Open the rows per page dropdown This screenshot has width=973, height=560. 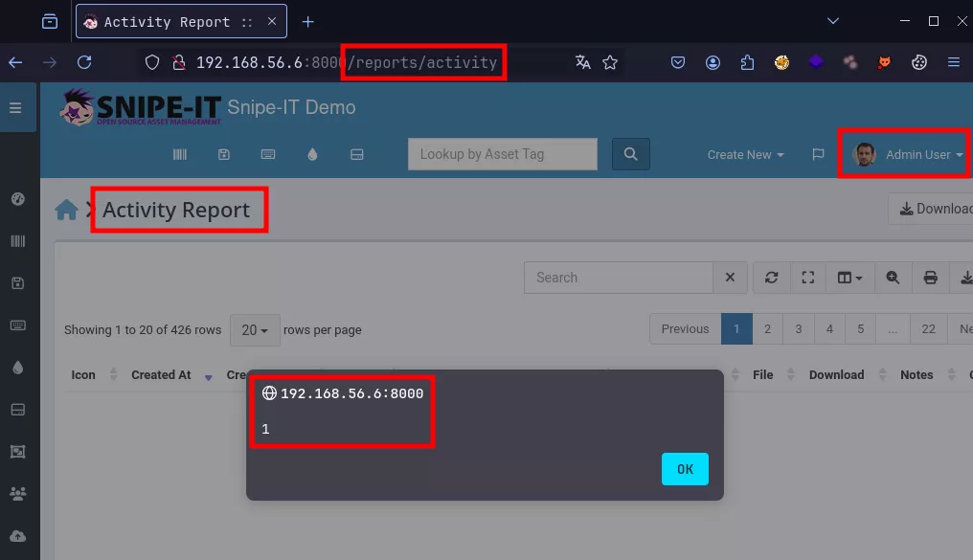coord(255,330)
